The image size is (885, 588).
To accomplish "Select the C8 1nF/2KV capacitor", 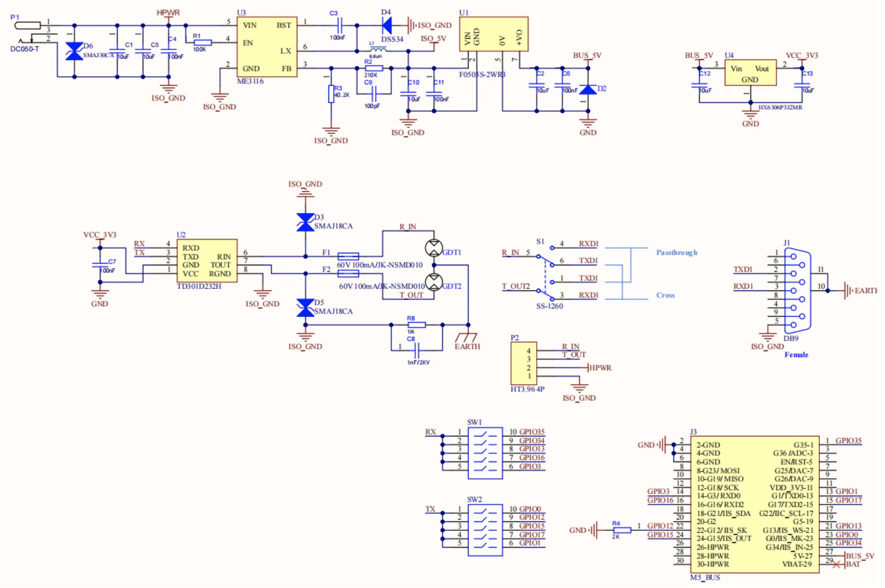I will [417, 350].
